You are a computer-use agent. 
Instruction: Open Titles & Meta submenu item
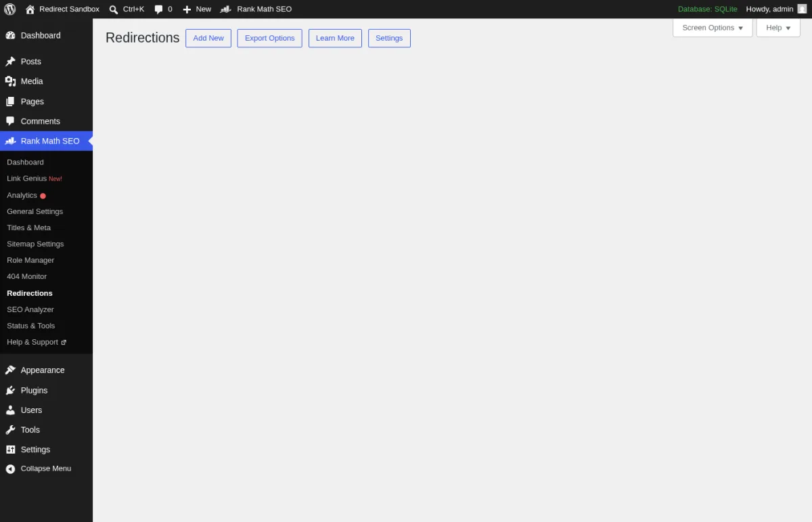[x=28, y=227]
